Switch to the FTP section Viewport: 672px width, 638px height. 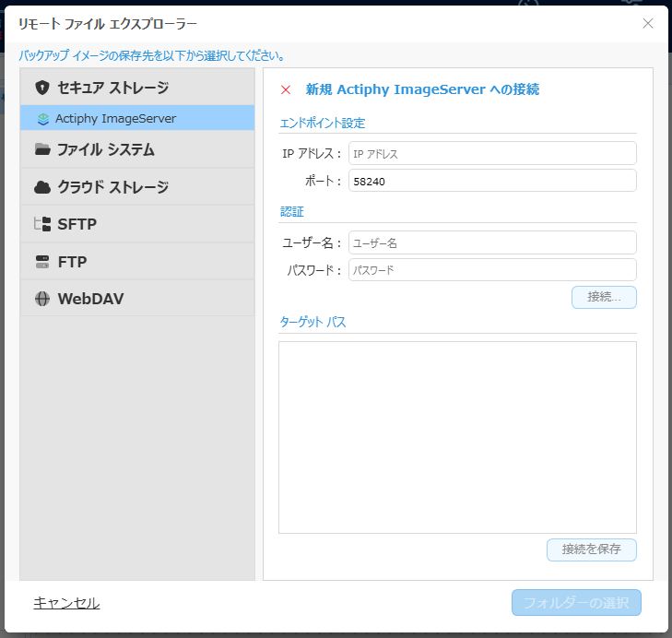point(137,262)
